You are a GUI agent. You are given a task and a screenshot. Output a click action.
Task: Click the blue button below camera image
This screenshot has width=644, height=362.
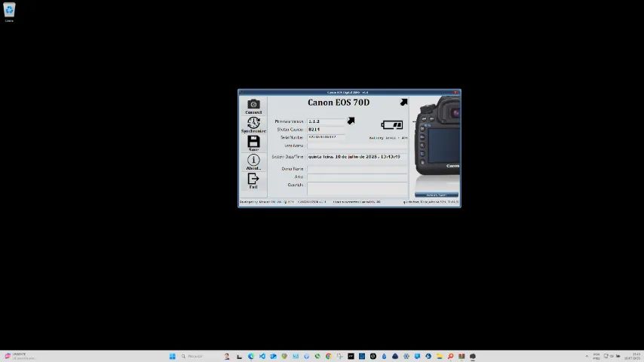(x=436, y=195)
